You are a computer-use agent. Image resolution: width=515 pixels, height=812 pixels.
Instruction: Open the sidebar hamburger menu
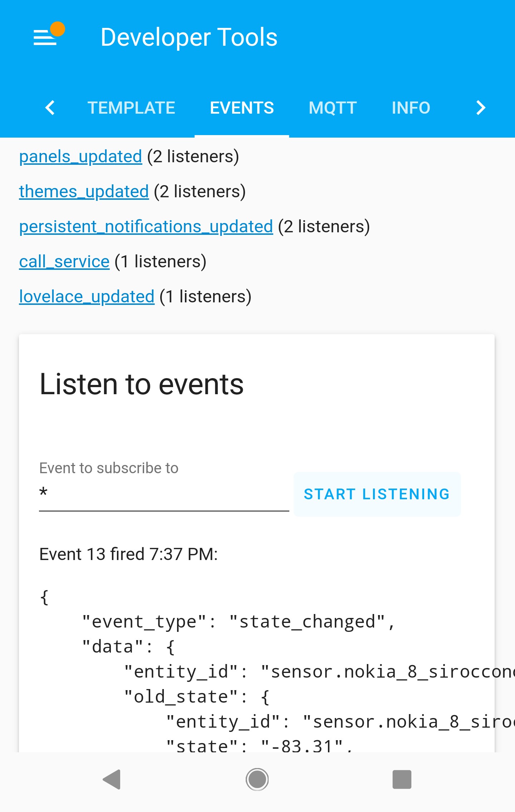(44, 38)
